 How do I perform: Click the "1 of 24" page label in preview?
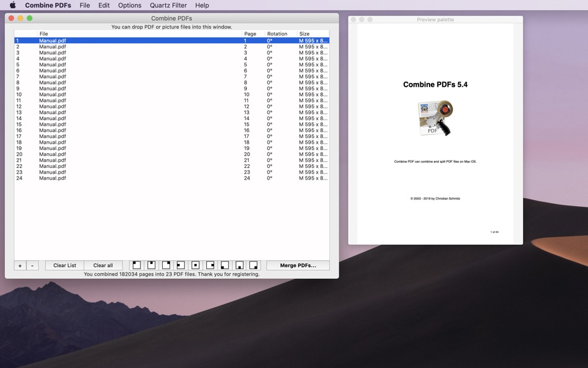coord(495,232)
